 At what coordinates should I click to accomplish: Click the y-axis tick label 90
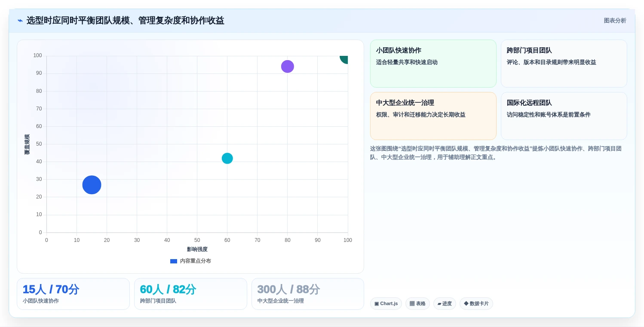pos(39,73)
